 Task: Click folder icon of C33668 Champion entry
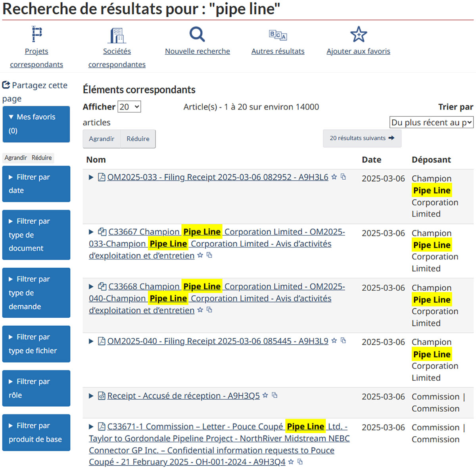tap(102, 286)
